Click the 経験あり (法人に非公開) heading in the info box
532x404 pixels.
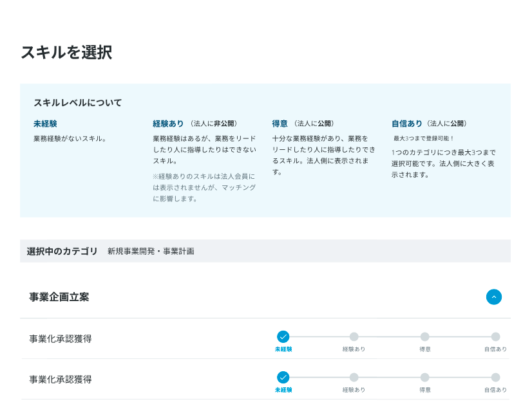click(195, 124)
